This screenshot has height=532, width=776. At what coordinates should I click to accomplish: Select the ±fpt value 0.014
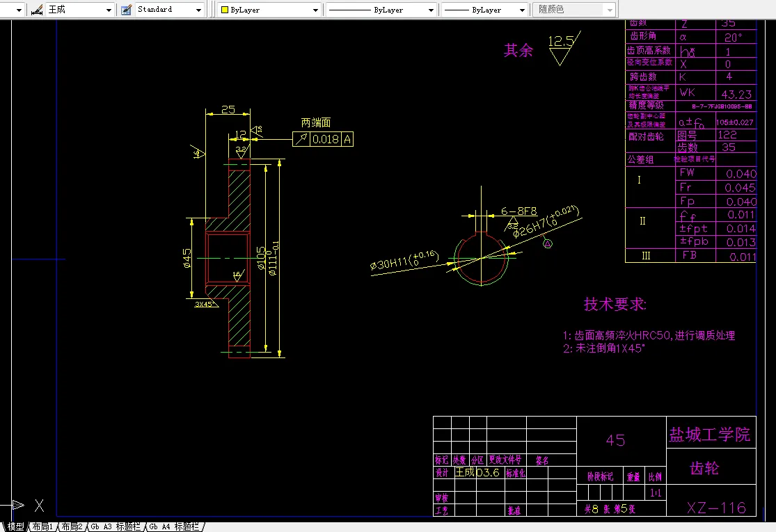741,229
